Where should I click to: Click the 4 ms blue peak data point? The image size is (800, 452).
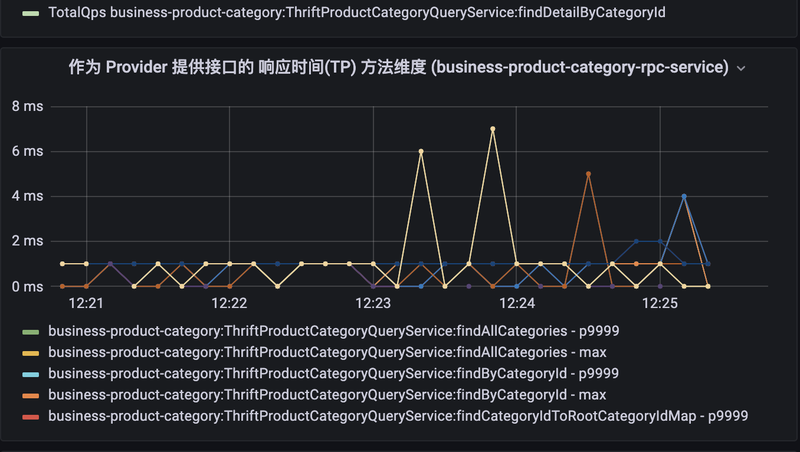[x=684, y=196]
